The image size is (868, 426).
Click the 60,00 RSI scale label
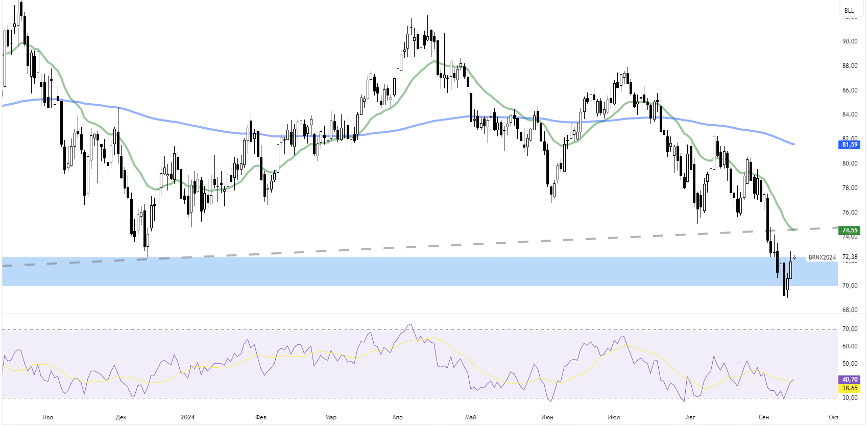[850, 346]
